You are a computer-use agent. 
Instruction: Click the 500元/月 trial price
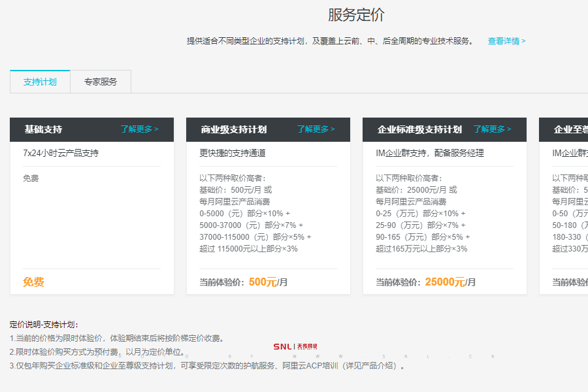click(268, 282)
